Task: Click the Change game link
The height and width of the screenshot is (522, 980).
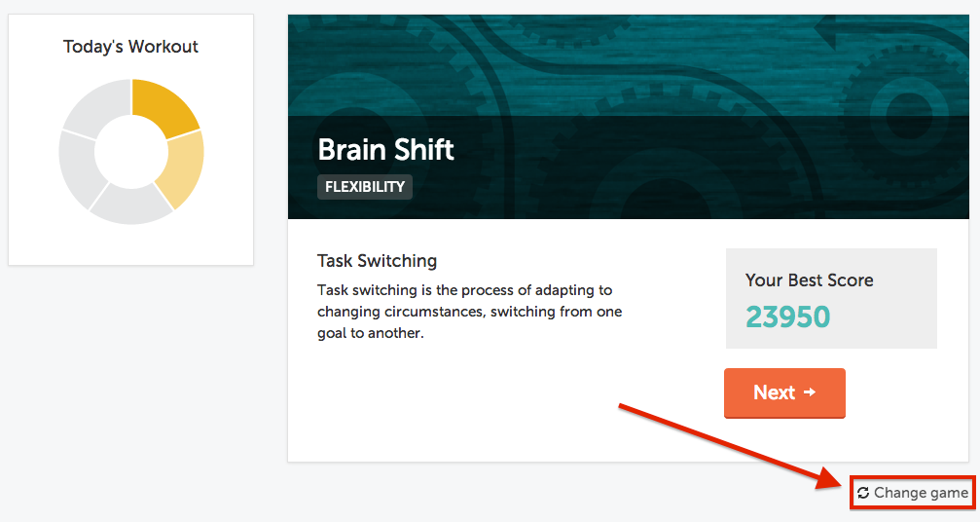Action: [x=921, y=493]
